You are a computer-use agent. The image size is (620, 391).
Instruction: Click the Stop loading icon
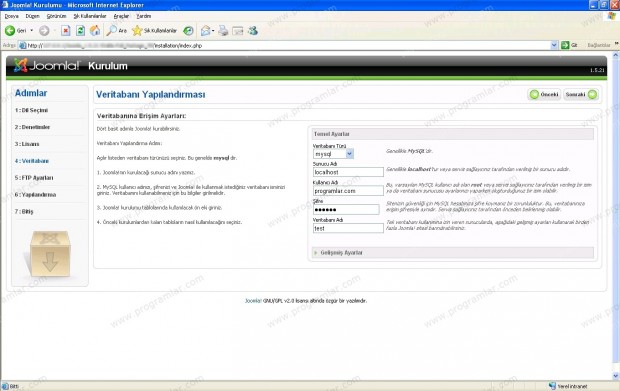click(x=66, y=31)
